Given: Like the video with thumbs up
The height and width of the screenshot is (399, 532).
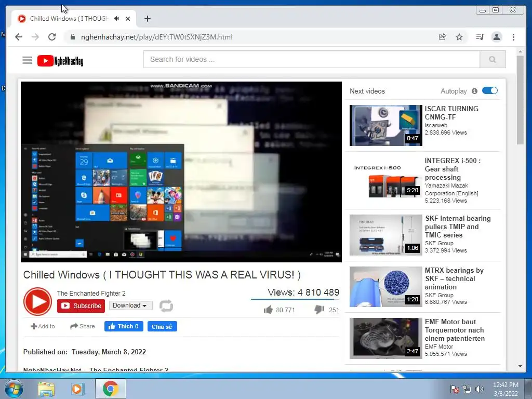Looking at the screenshot, I should tap(269, 310).
